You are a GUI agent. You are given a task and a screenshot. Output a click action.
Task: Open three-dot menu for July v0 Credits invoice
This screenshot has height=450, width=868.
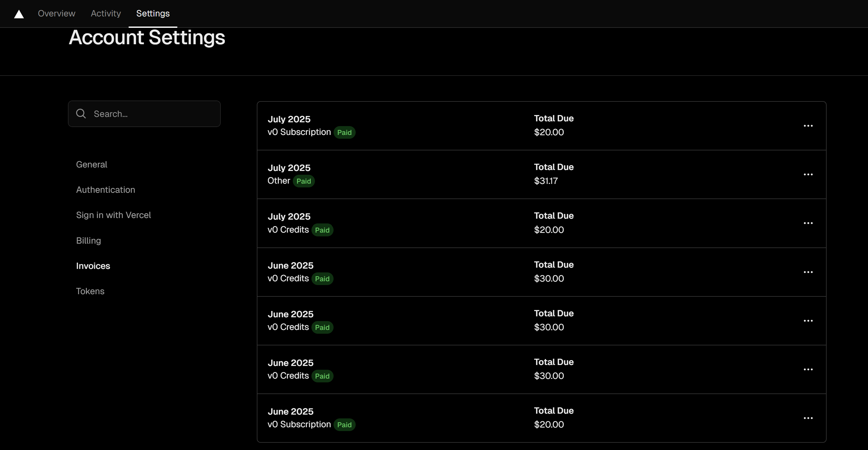(x=808, y=223)
